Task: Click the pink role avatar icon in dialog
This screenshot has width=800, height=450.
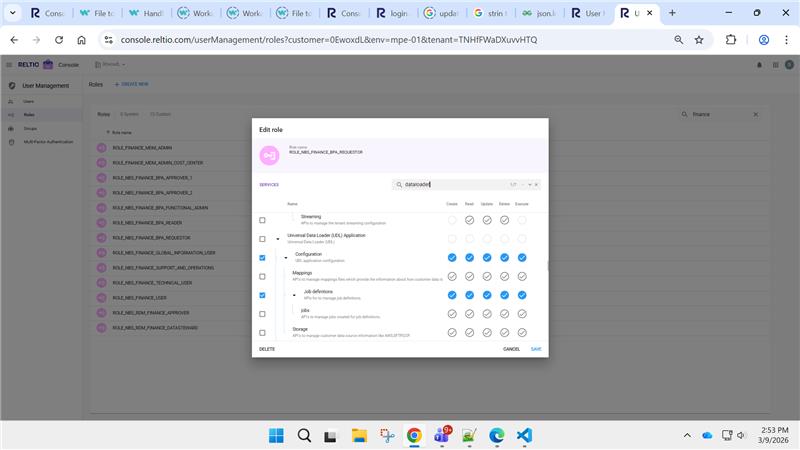Action: coord(269,155)
